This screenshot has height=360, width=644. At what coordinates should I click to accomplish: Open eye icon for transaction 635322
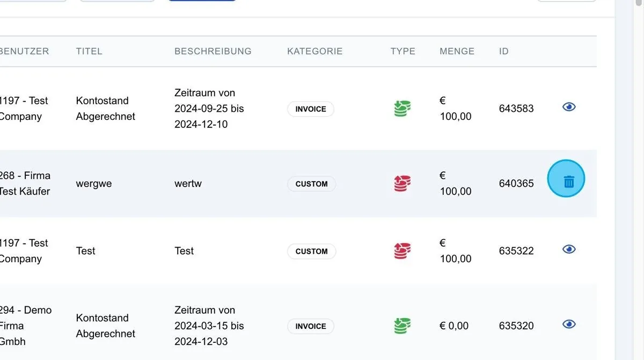point(569,249)
